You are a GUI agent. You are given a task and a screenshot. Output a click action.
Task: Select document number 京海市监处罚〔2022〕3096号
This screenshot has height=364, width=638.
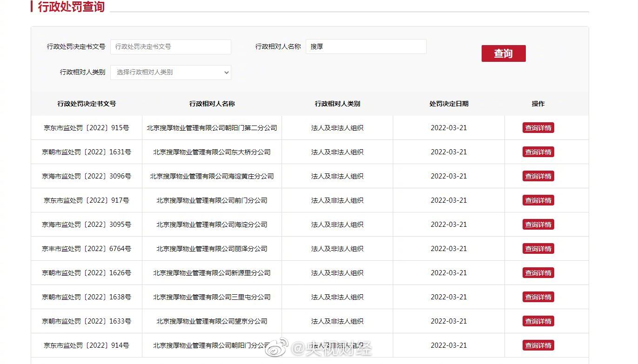(87, 176)
